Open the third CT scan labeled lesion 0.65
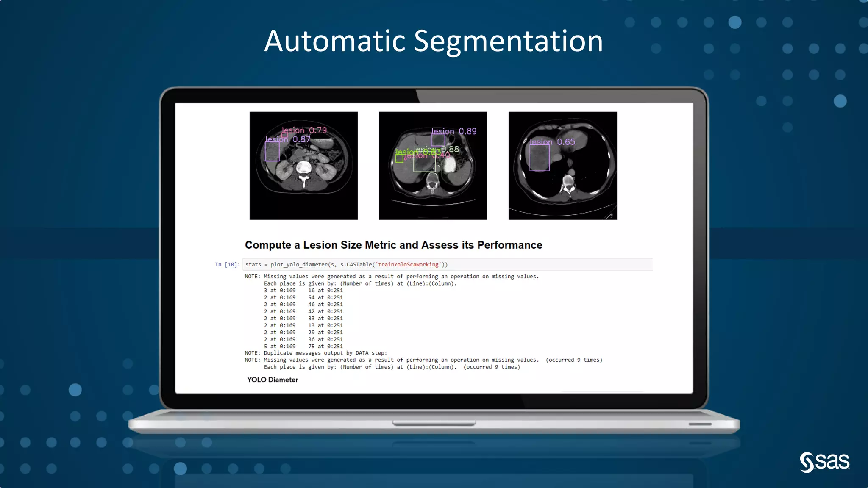The width and height of the screenshot is (868, 488). click(x=562, y=166)
